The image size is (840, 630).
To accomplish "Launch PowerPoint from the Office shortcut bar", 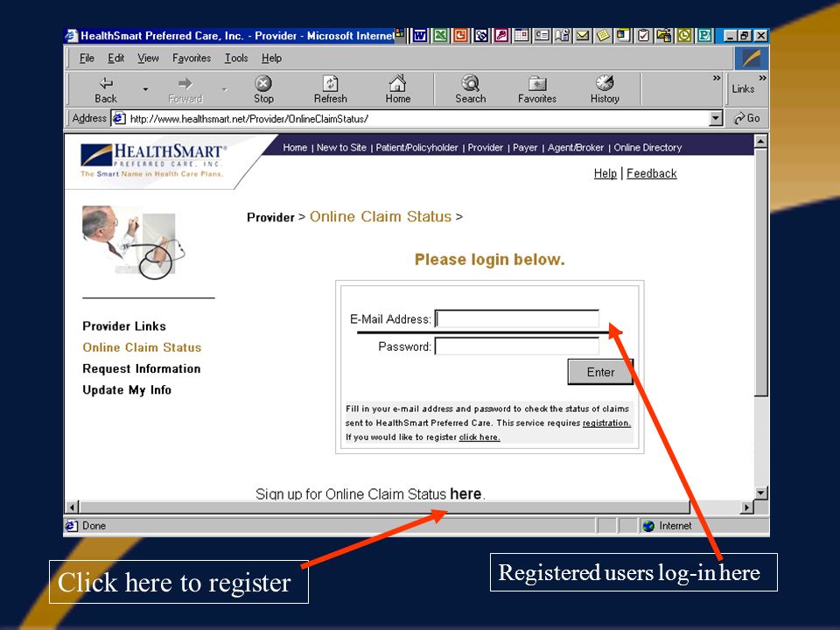I will (461, 36).
